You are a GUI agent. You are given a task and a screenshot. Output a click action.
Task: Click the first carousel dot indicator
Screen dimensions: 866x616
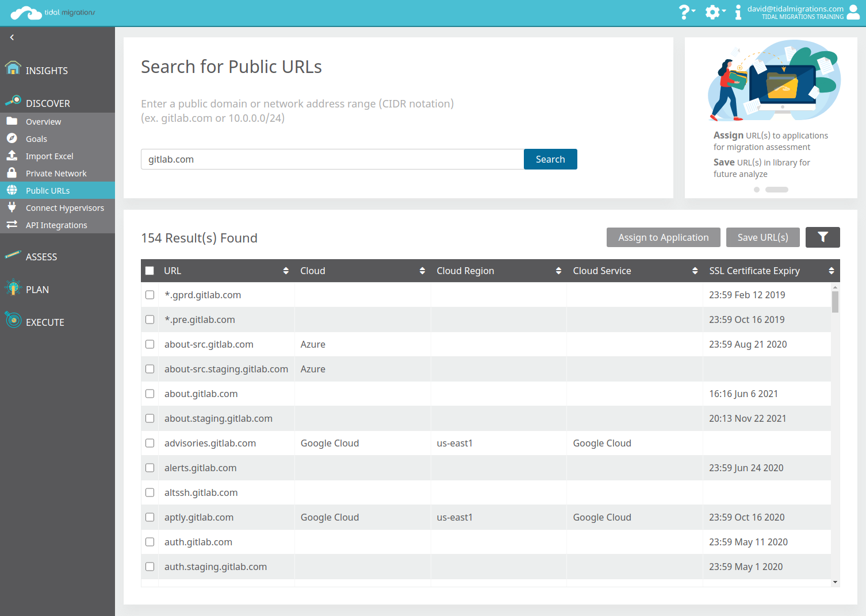(x=757, y=190)
